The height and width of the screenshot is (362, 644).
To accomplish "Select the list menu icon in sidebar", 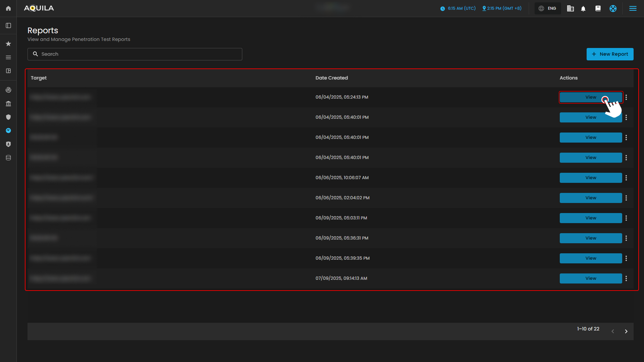I will [8, 58].
